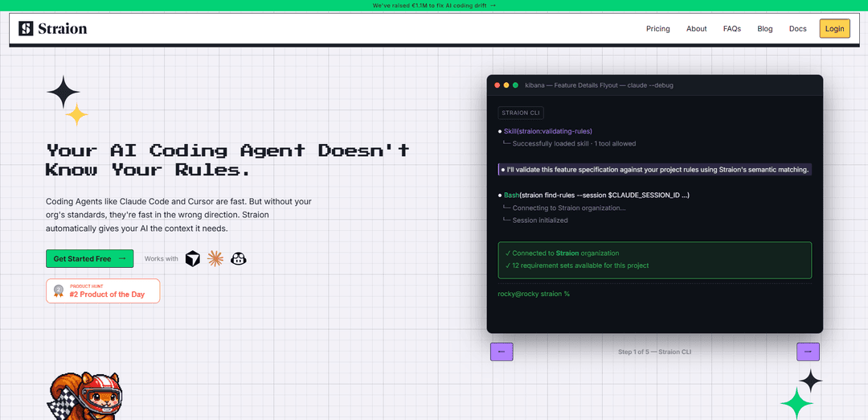Open the Docs link

(x=797, y=29)
